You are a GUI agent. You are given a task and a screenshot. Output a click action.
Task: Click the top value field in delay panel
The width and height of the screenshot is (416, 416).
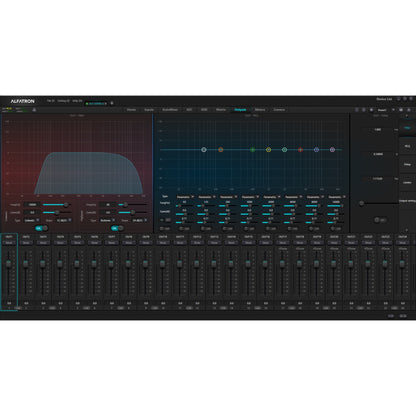coord(378,130)
